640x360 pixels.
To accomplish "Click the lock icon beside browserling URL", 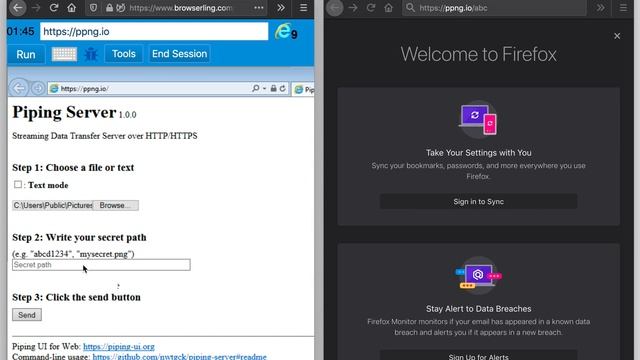I will tap(109, 8).
